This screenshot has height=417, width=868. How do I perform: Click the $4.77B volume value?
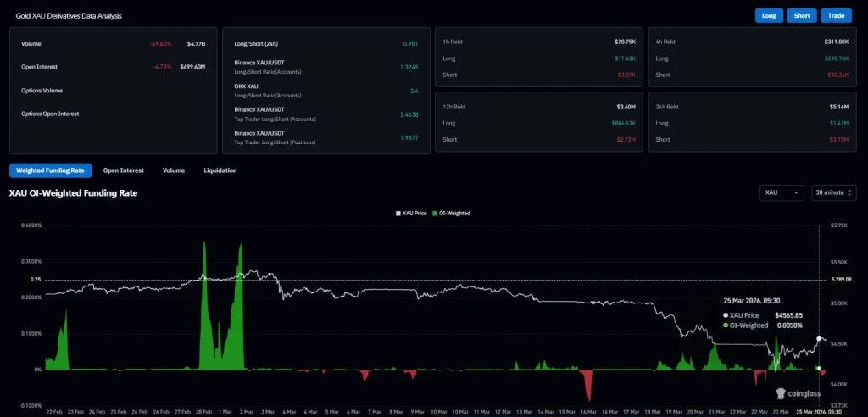click(x=196, y=44)
